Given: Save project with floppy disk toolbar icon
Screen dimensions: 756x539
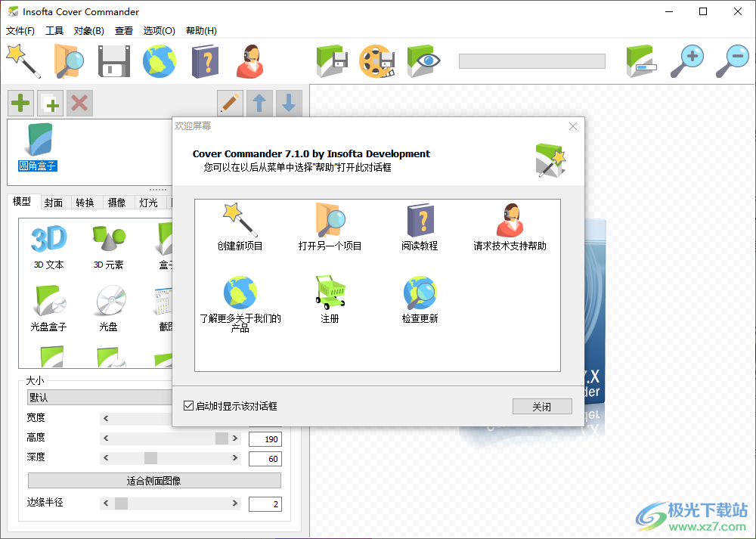Looking at the screenshot, I should [x=114, y=61].
